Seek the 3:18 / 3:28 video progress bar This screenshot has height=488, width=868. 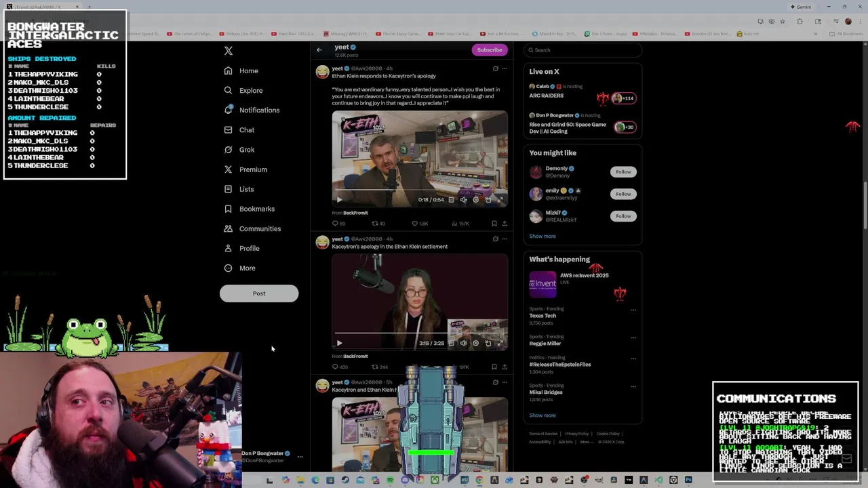pyautogui.click(x=420, y=334)
